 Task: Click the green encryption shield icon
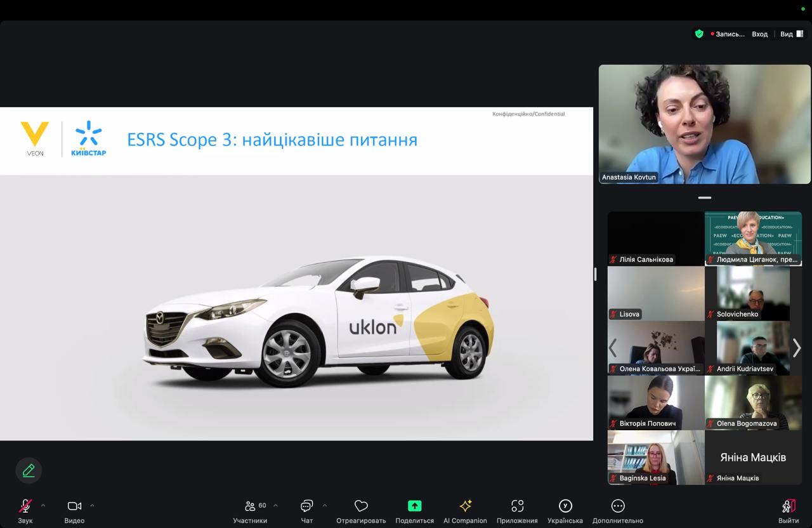coord(699,34)
